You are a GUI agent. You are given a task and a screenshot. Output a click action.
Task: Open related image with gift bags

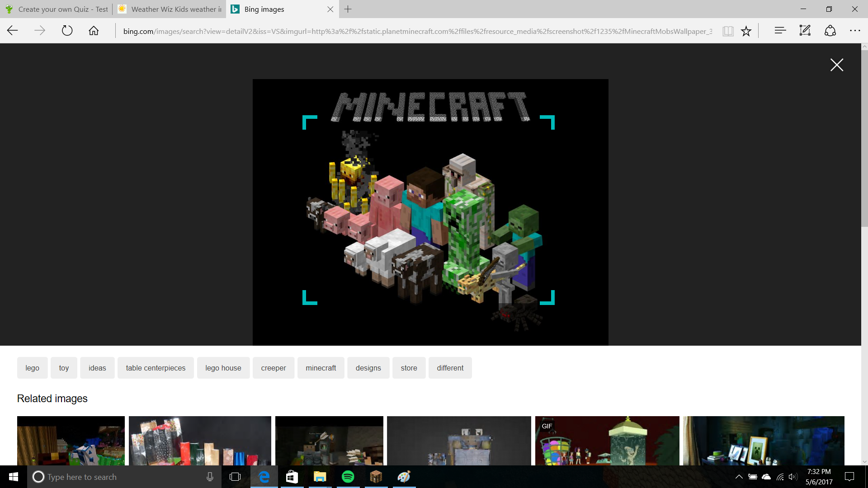tap(200, 441)
